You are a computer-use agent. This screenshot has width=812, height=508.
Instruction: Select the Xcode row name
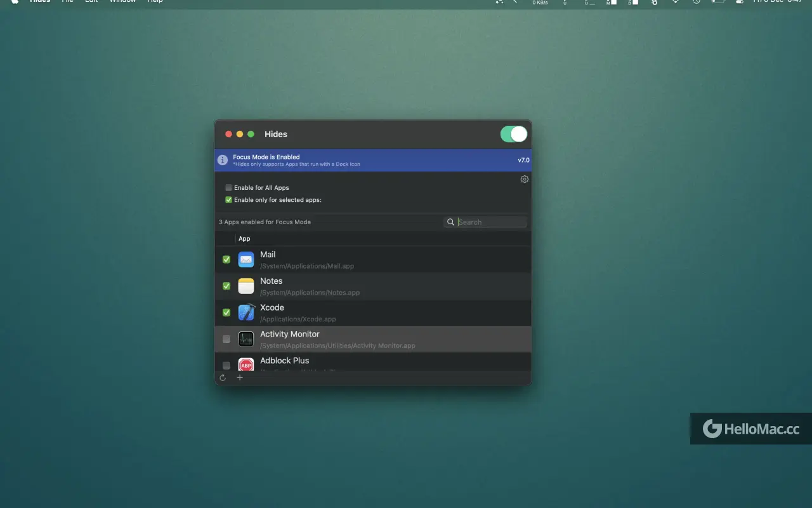point(272,308)
